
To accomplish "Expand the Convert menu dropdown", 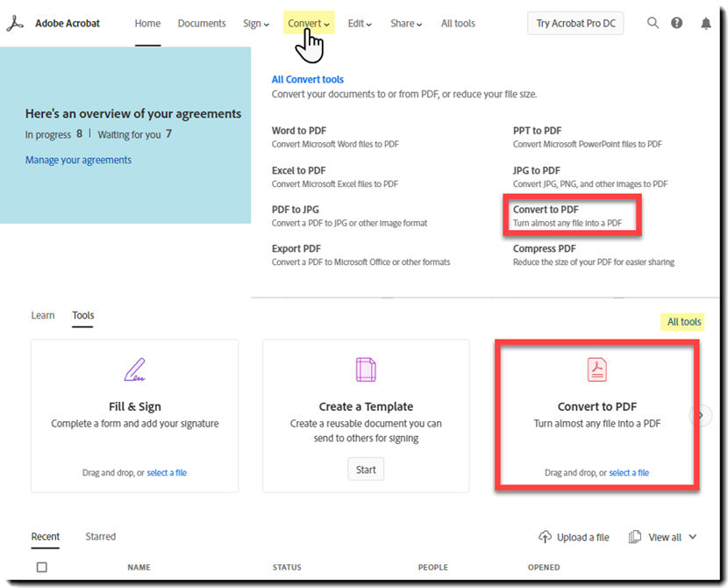I will [x=309, y=23].
